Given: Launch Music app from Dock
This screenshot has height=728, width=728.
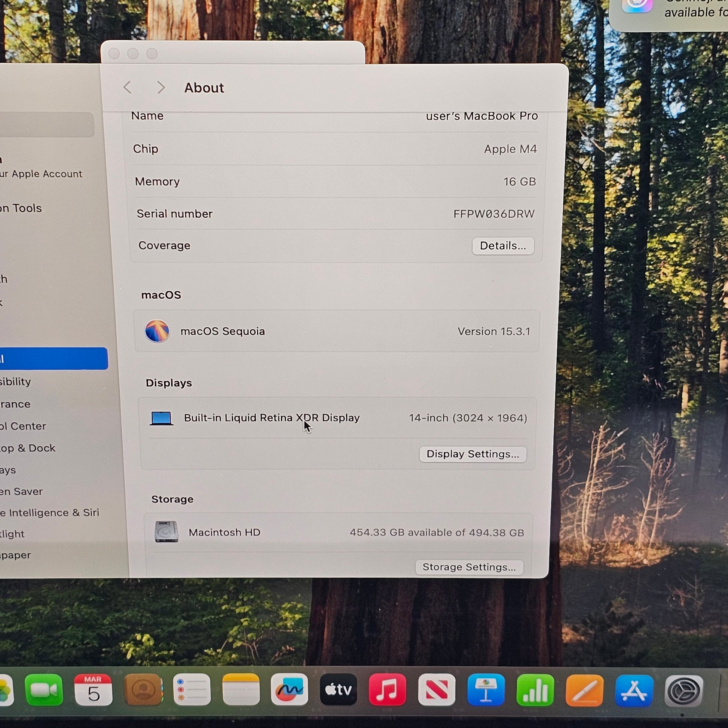Looking at the screenshot, I should [x=387, y=690].
